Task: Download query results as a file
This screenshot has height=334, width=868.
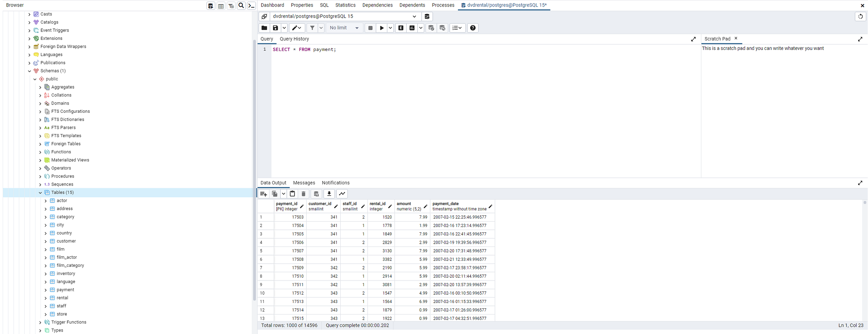Action: pyautogui.click(x=329, y=194)
